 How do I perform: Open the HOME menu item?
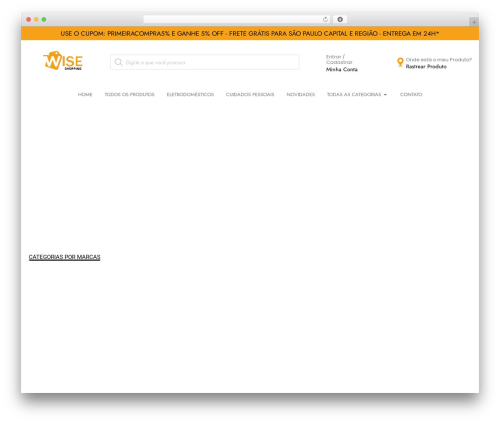85,95
